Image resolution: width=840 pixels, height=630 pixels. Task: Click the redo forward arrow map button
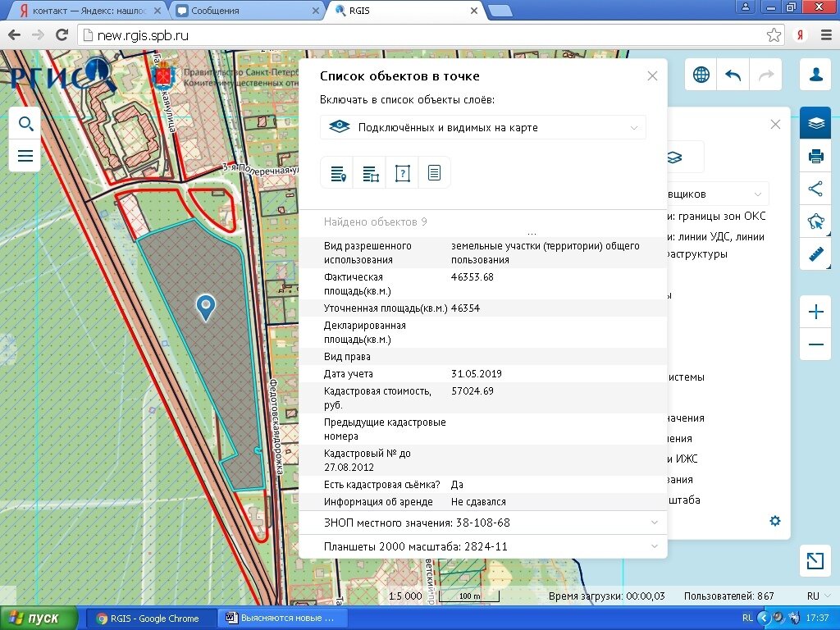click(766, 75)
